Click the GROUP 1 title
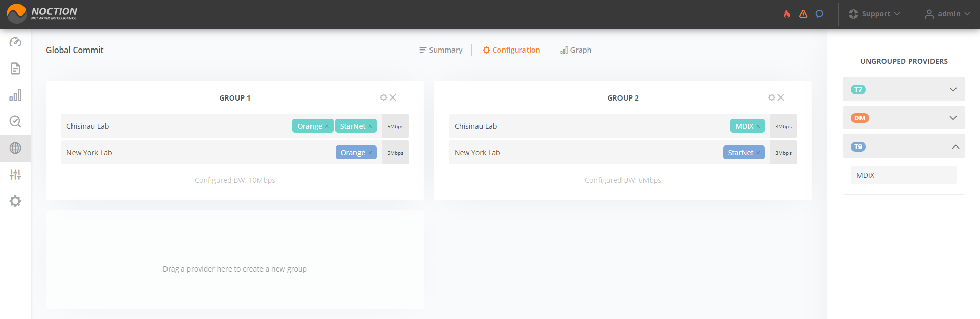The image size is (980, 319). click(235, 98)
